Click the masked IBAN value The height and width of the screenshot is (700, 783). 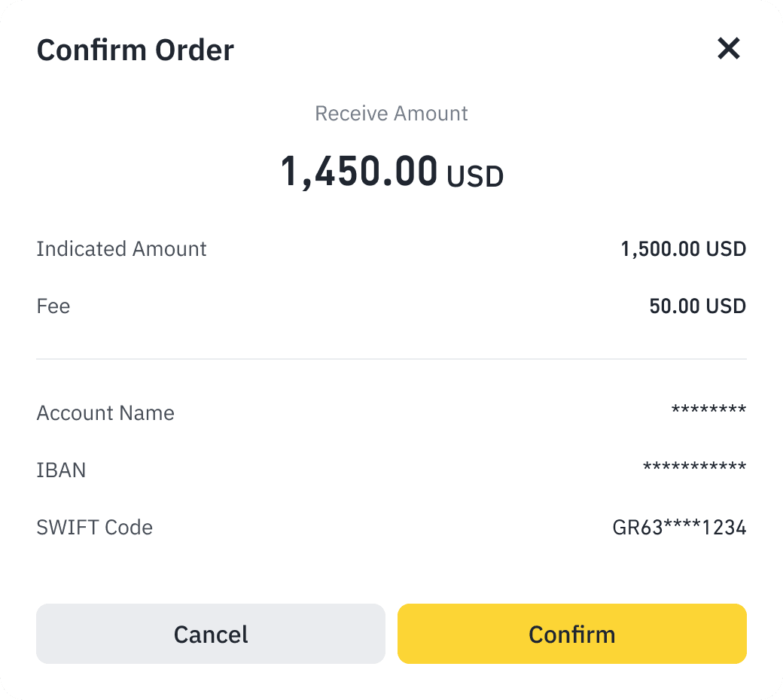[x=694, y=468]
